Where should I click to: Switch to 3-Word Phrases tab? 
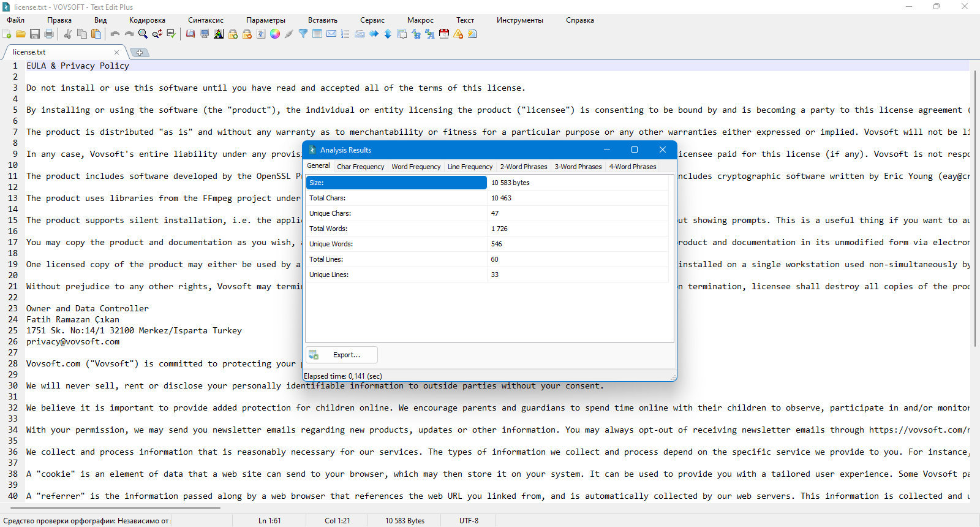click(578, 167)
